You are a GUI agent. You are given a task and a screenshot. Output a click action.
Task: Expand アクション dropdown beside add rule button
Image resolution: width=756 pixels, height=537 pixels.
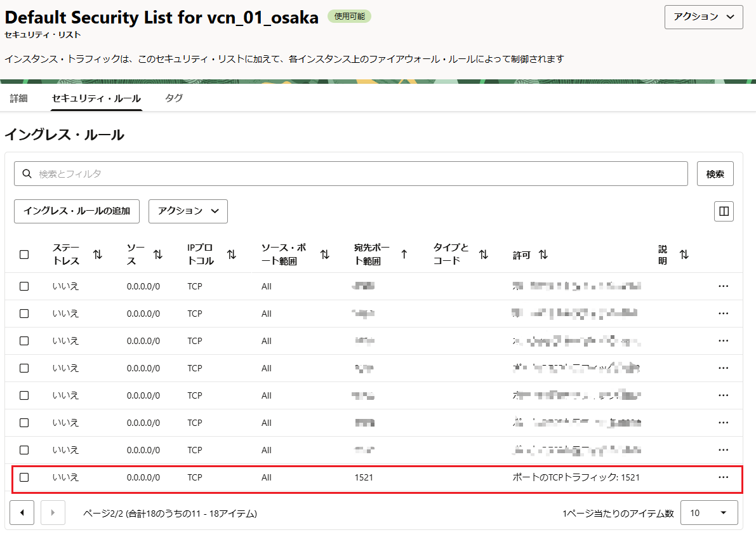click(188, 211)
